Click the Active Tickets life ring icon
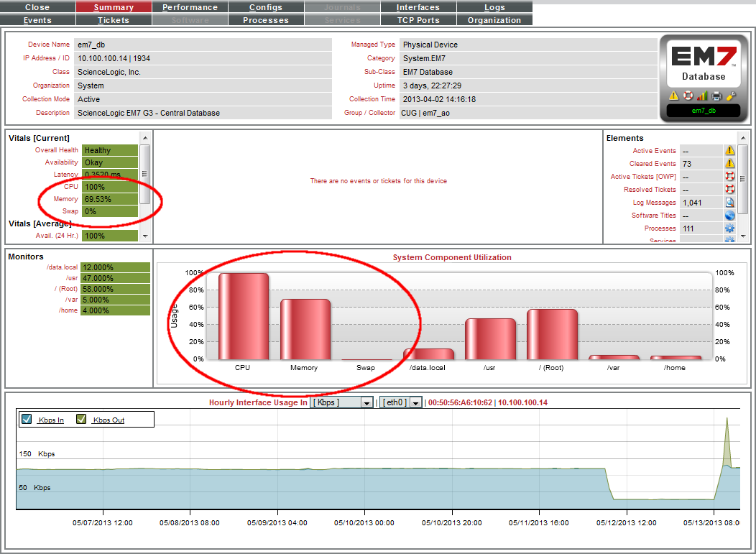 click(x=730, y=177)
